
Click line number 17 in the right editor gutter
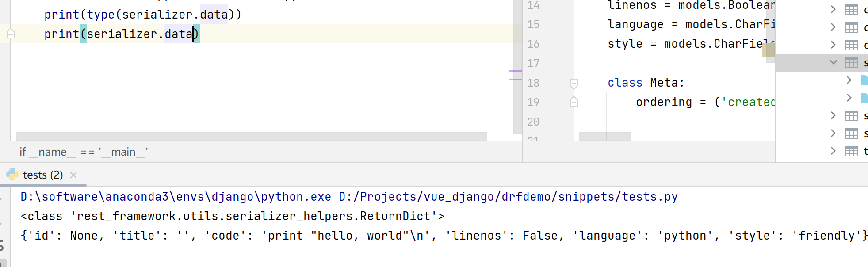pyautogui.click(x=533, y=63)
